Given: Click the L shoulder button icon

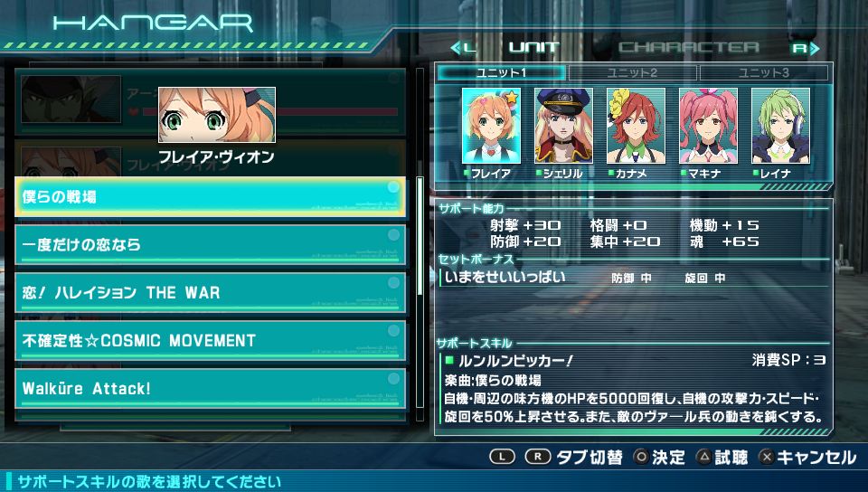Looking at the screenshot, I should pos(502,457).
